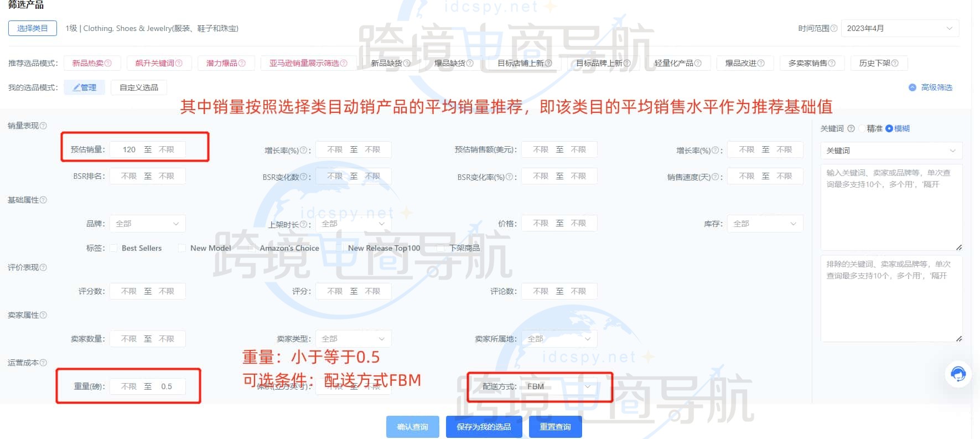The image size is (980, 439).
Task: Open the 关键词 type dropdown
Action: (x=891, y=151)
